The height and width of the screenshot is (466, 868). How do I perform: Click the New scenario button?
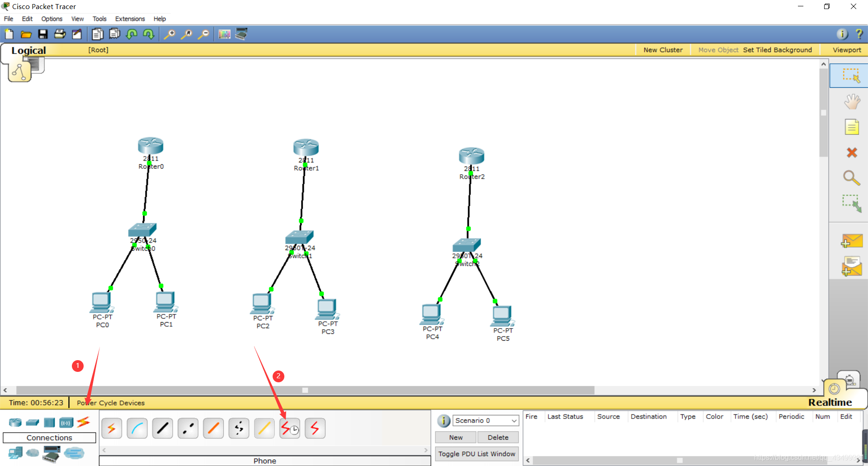point(456,437)
